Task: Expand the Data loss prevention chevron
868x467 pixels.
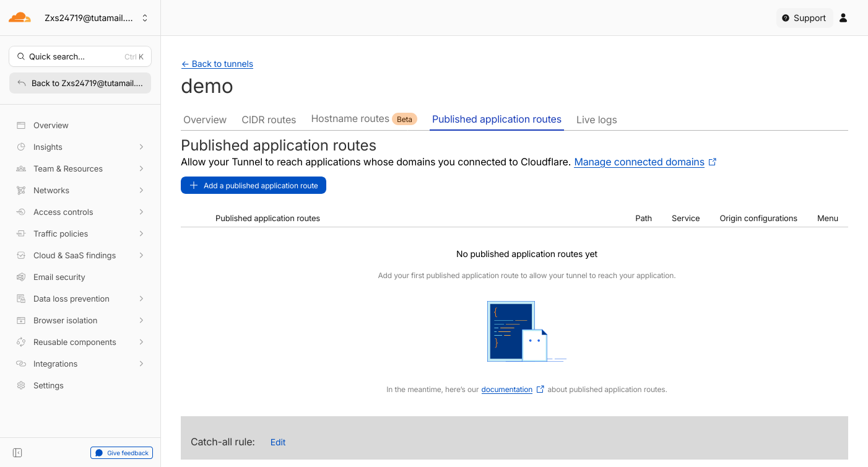Action: [141, 299]
